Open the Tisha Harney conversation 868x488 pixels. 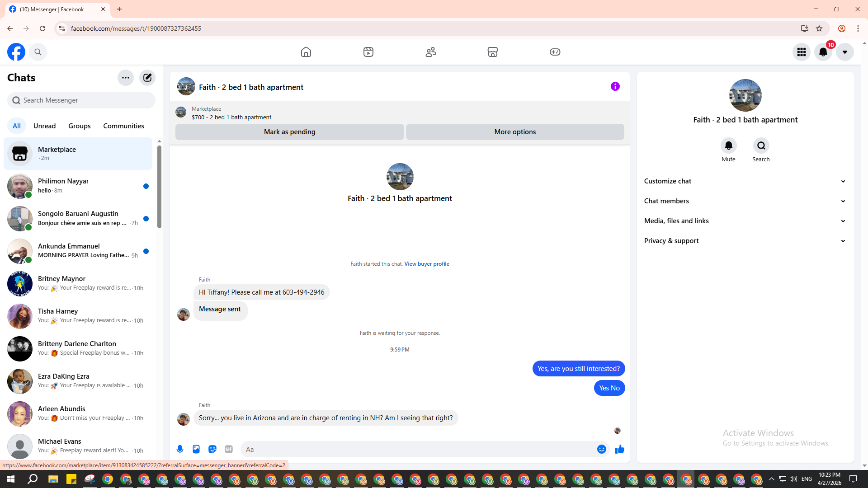click(x=78, y=316)
